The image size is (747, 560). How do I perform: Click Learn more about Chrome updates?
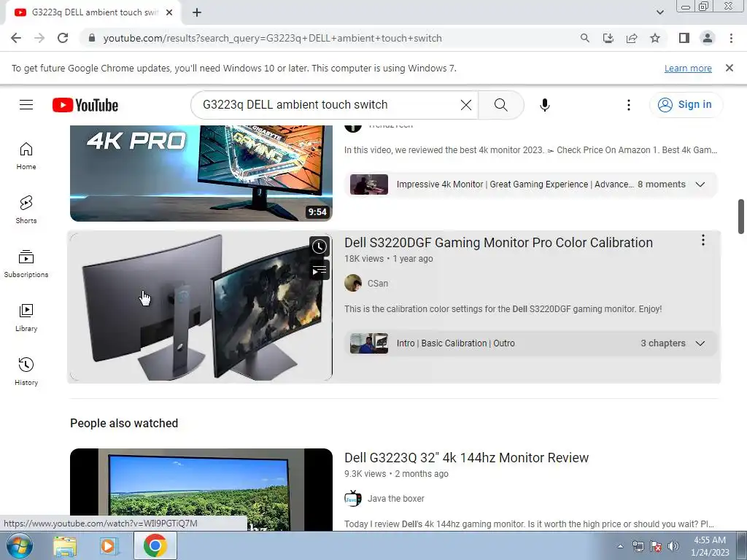pos(688,68)
